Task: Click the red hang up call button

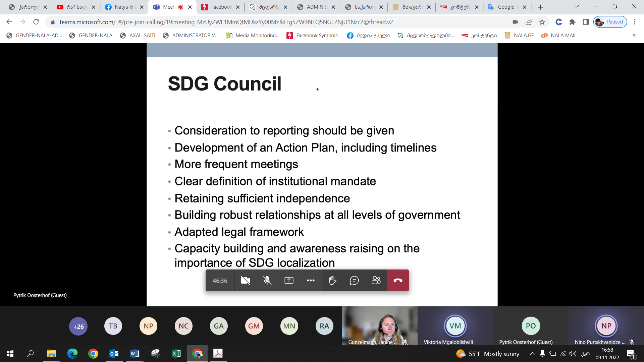Action: pos(398,281)
